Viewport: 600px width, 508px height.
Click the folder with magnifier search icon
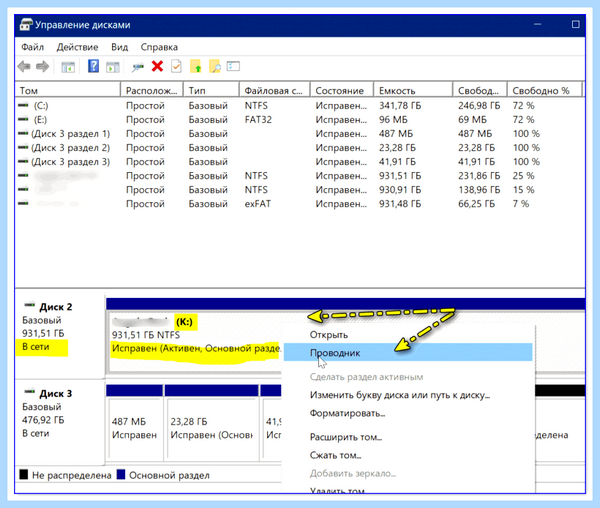pyautogui.click(x=215, y=67)
